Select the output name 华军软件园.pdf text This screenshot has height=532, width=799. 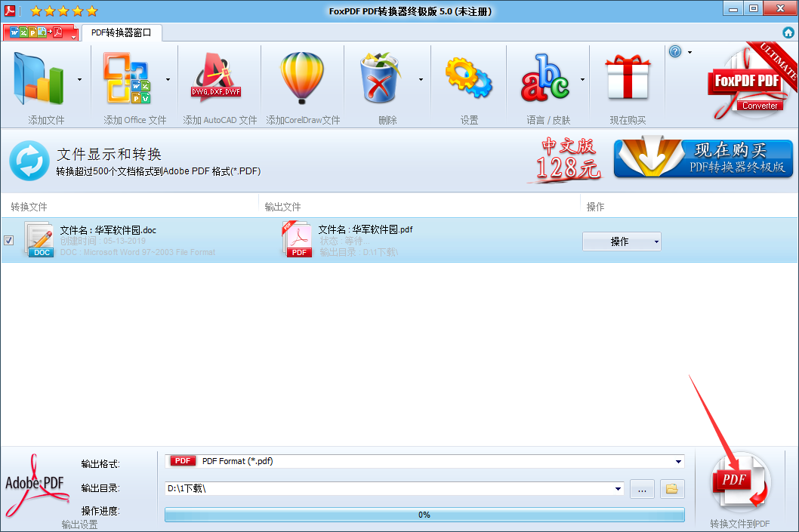383,229
